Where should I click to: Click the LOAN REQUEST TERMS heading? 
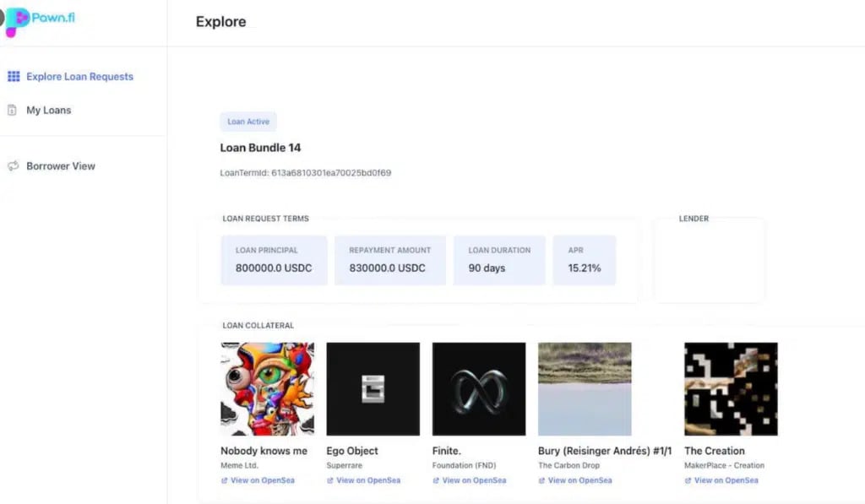pos(266,219)
